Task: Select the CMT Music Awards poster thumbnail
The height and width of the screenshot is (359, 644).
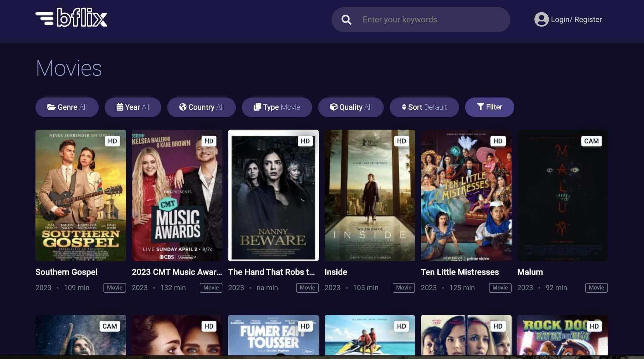Action: point(177,195)
